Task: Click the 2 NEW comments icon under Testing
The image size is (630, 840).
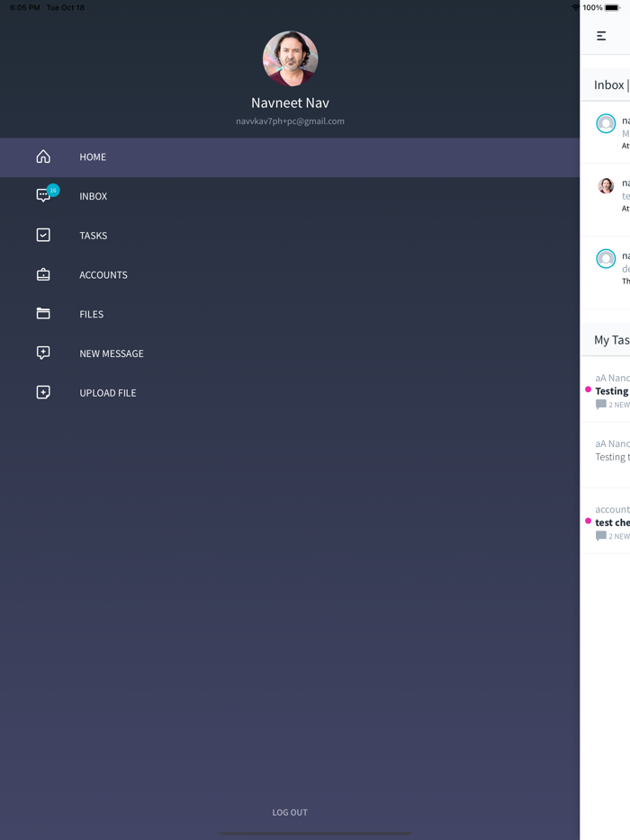Action: click(601, 405)
